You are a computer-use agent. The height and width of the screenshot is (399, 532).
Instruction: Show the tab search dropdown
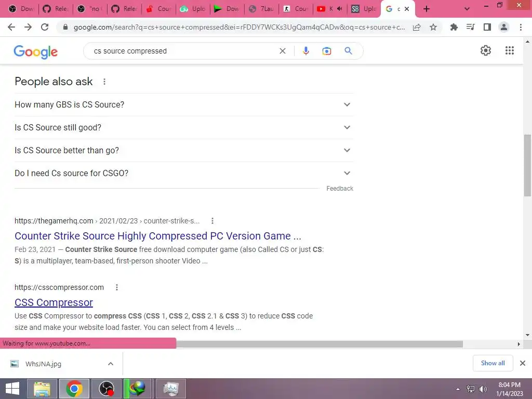click(467, 9)
